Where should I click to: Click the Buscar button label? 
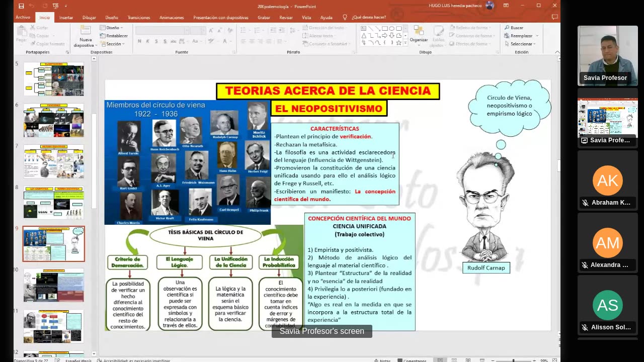(x=517, y=28)
